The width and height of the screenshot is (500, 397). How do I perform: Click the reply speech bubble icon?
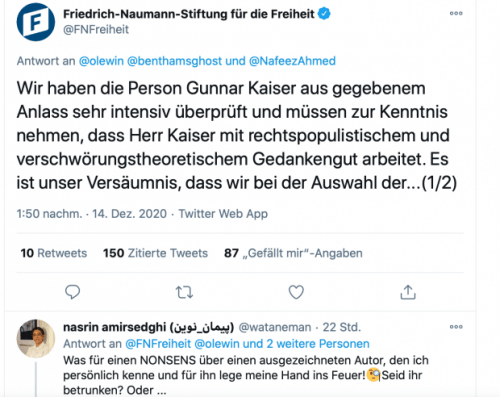72,292
